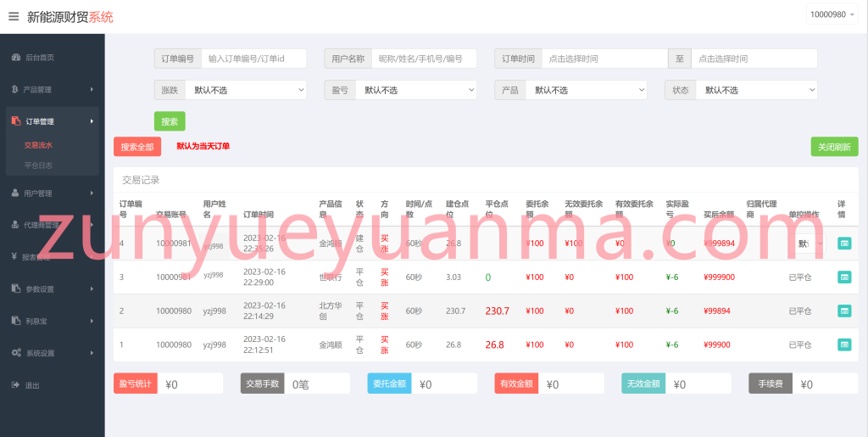Click the green 搜索 button
The image size is (868, 437).
[x=170, y=121]
